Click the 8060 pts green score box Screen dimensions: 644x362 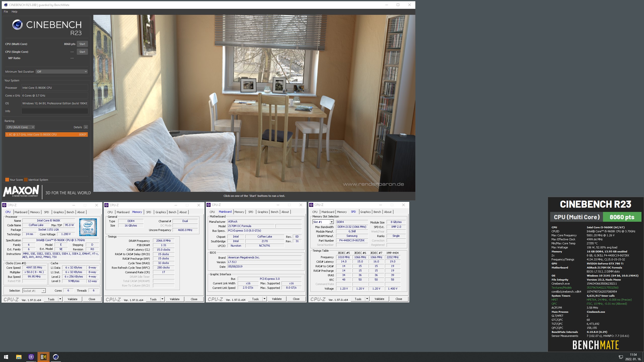point(622,217)
